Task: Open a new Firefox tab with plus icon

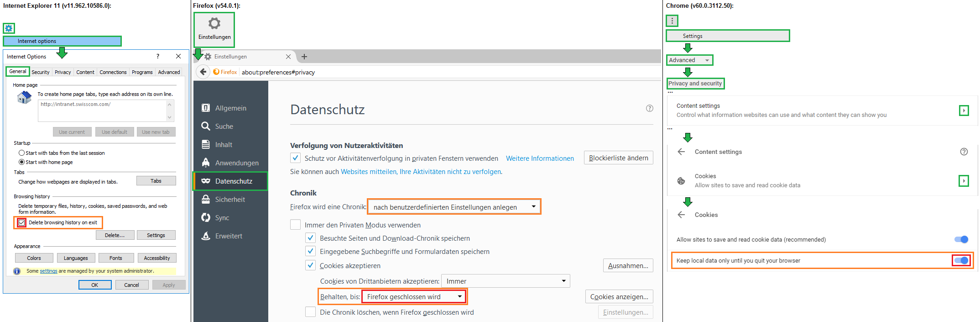Action: point(304,57)
